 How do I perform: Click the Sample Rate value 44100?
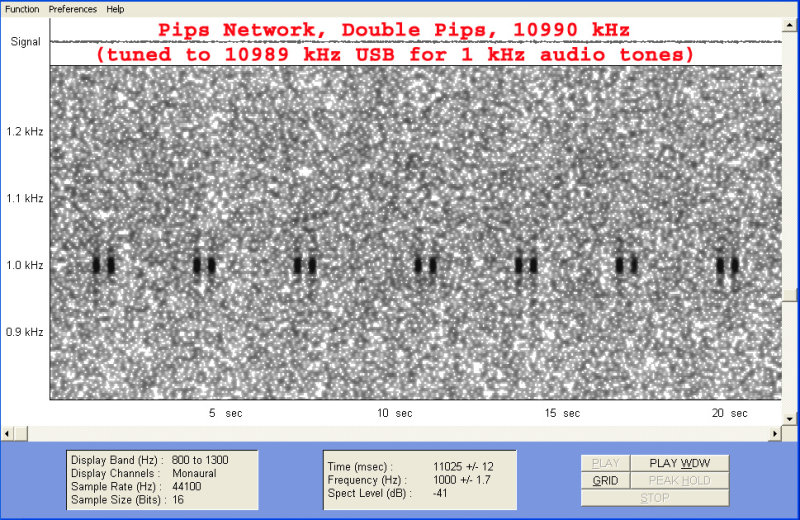pos(187,487)
